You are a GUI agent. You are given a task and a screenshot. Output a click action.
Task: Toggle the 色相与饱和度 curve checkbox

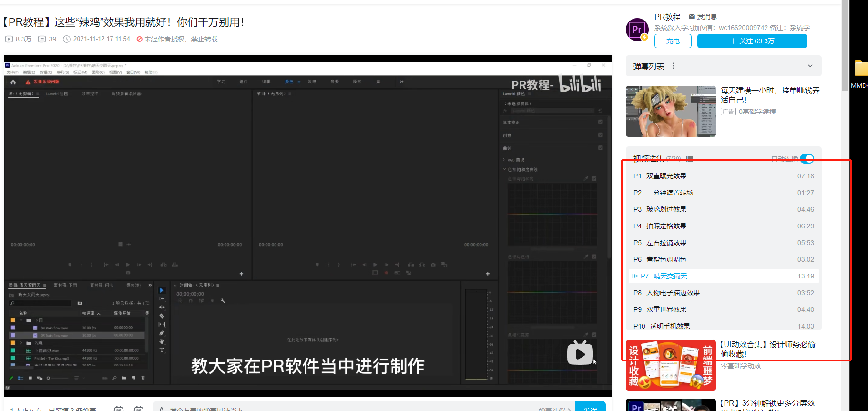(594, 178)
